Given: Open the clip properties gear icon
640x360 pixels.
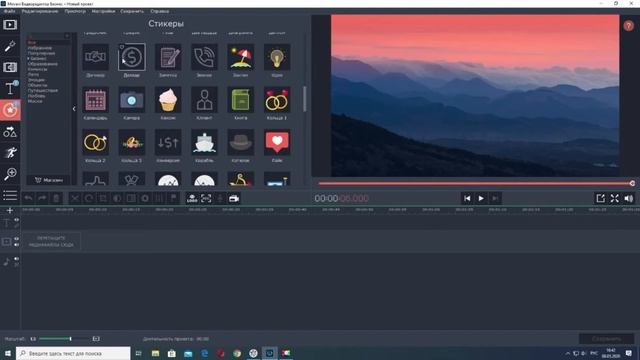Looking at the screenshot, I should coord(145,198).
